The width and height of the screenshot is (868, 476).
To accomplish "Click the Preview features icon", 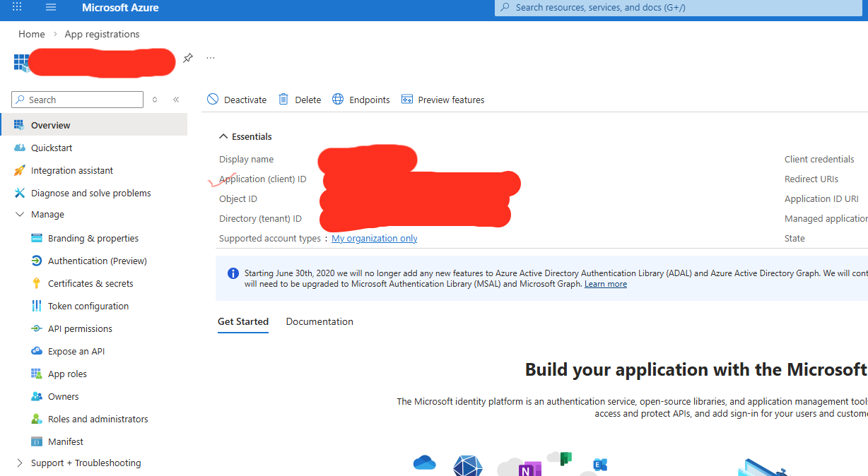I will click(406, 100).
